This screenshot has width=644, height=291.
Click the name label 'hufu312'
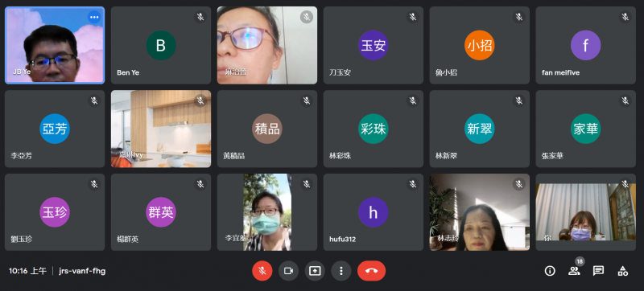point(343,240)
